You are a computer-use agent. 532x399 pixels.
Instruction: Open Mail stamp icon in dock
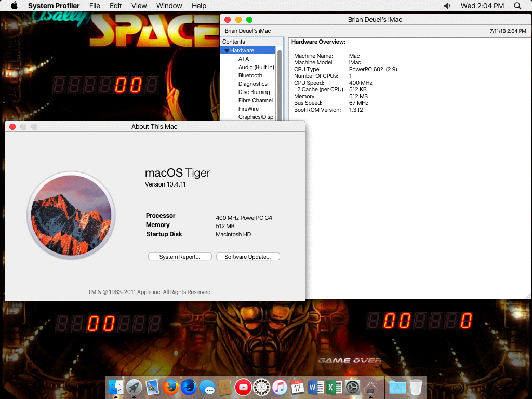pos(152,387)
